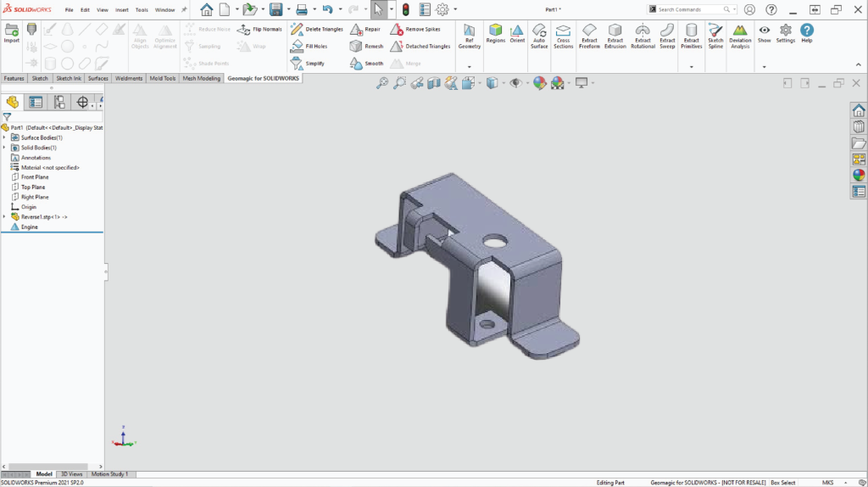
Task: Select the Sketch Spline tool
Action: [x=715, y=36]
